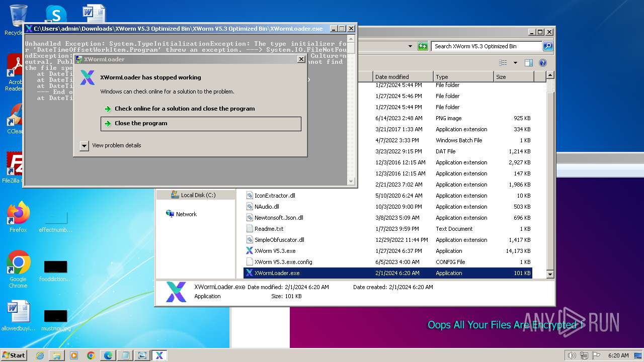Click the 'XWorm V5.3.exe.config' file icon

click(250, 262)
